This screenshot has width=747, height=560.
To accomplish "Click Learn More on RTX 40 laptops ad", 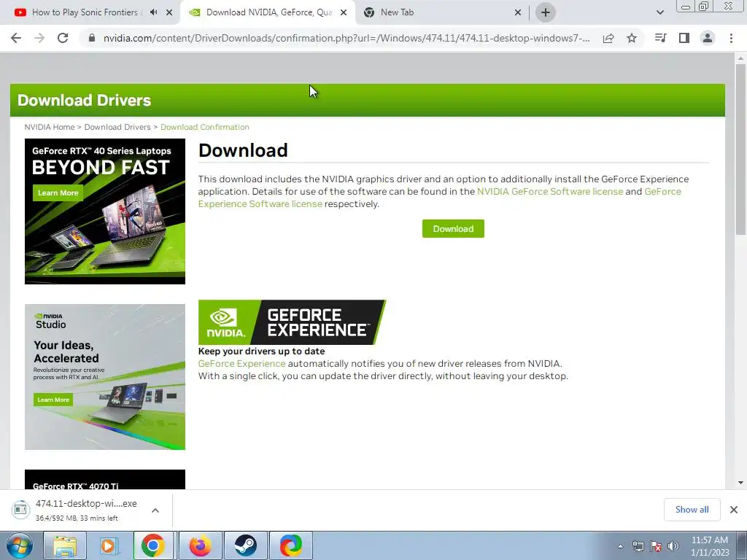I will pyautogui.click(x=58, y=192).
